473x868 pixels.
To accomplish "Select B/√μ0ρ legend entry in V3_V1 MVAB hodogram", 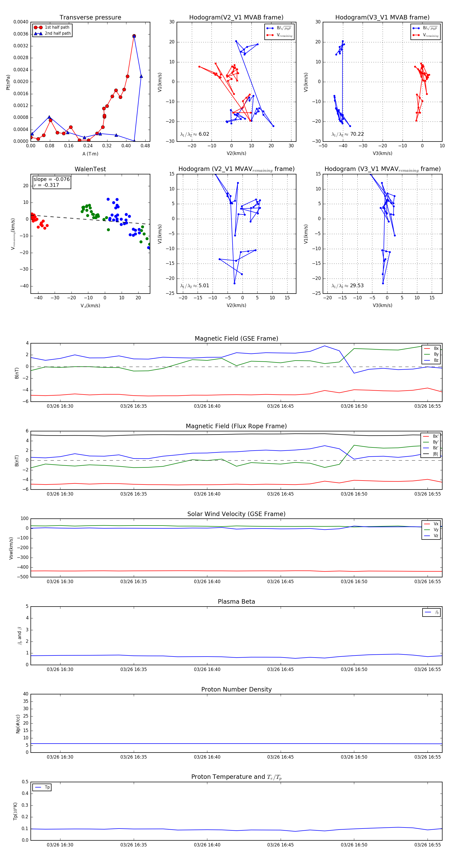I will [x=425, y=28].
